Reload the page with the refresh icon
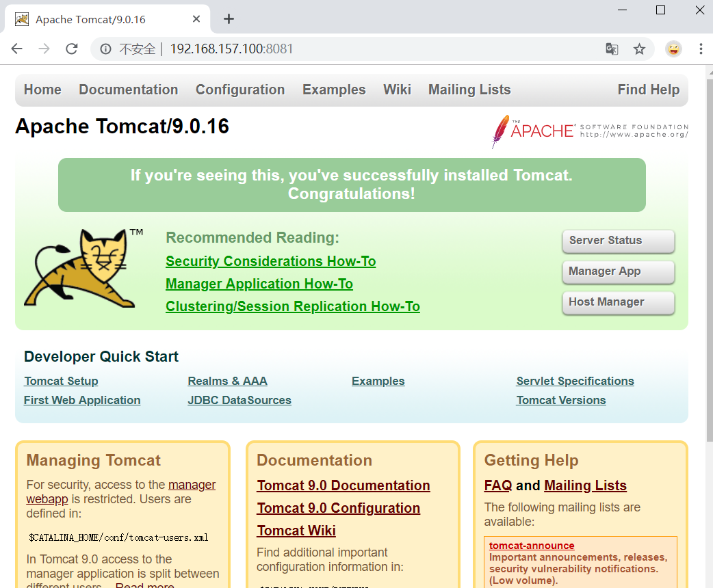 pos(72,49)
